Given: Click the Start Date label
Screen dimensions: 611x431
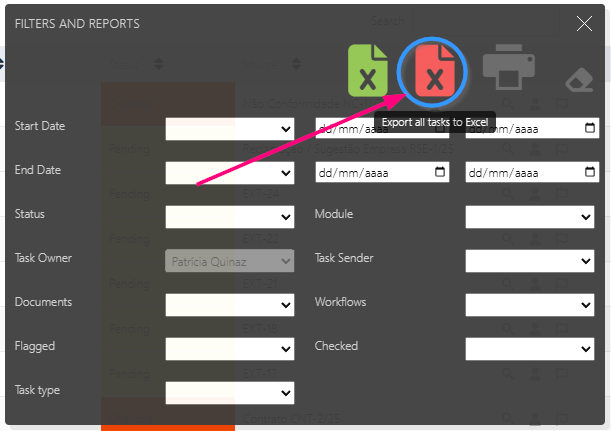Looking at the screenshot, I should pyautogui.click(x=40, y=126).
